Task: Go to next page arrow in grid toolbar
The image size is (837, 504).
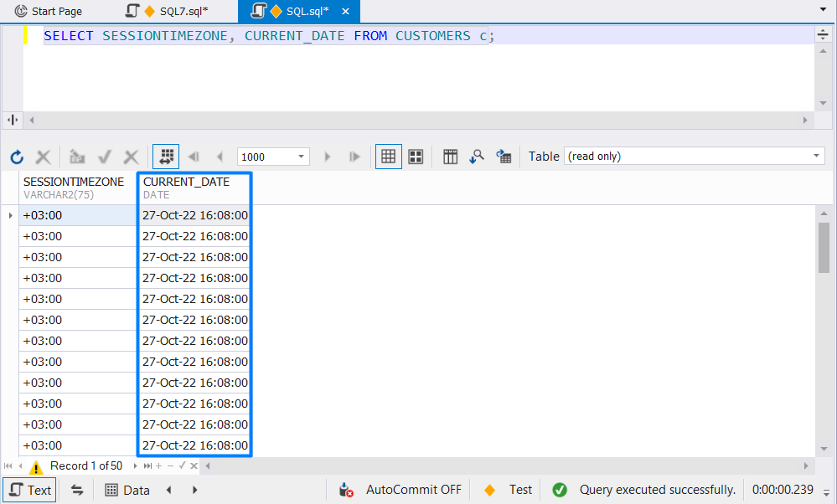Action: pos(328,157)
